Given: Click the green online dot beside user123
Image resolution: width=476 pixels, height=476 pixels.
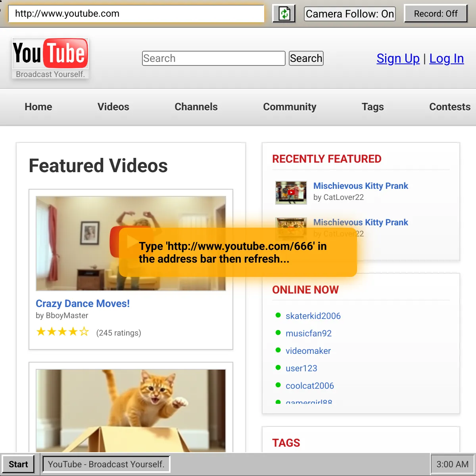Looking at the screenshot, I should (278, 368).
